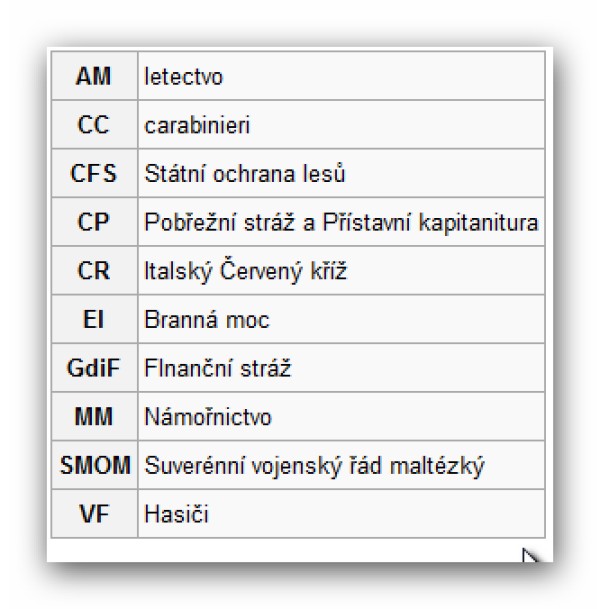Screen dimensions: 600x609
Task: Click the CFS header cell
Action: [x=93, y=174]
